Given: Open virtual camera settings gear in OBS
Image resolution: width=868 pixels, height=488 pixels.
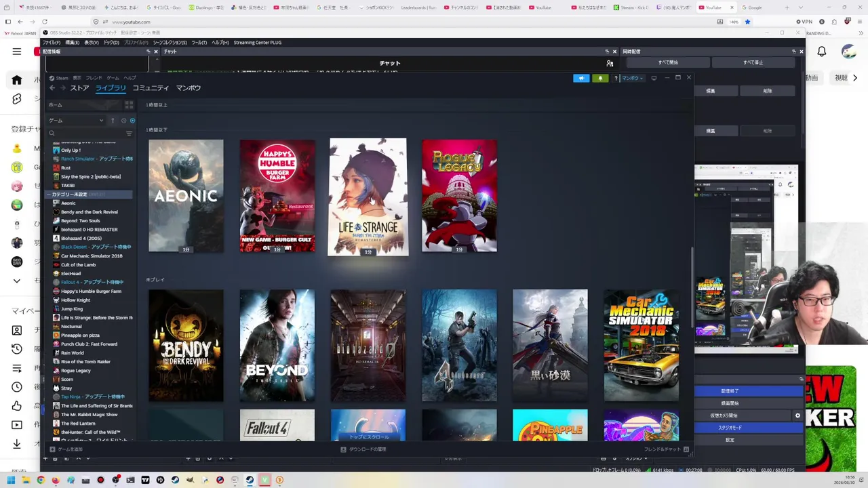Looking at the screenshot, I should [797, 415].
